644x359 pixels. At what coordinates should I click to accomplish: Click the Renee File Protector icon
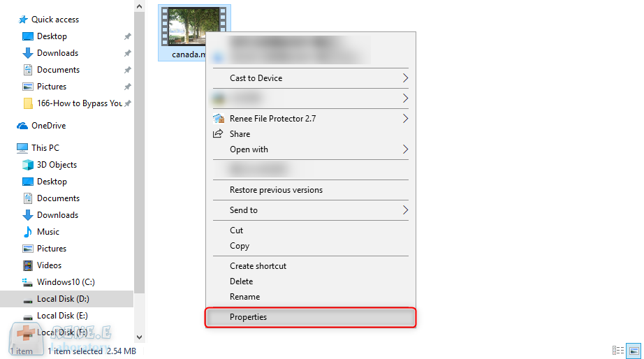[219, 119]
